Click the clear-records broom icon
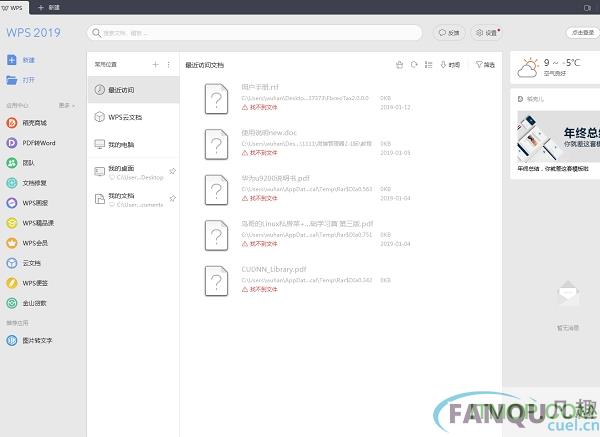 (x=399, y=65)
